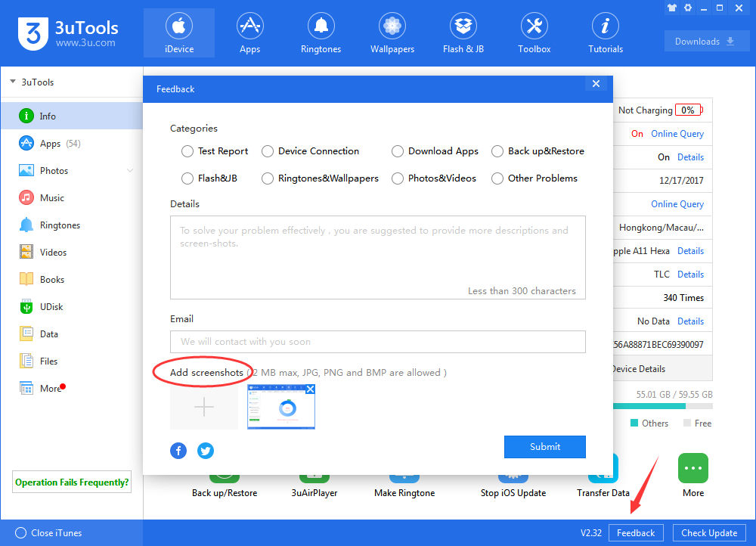
Task: Open the iDevice tab
Action: [x=179, y=33]
